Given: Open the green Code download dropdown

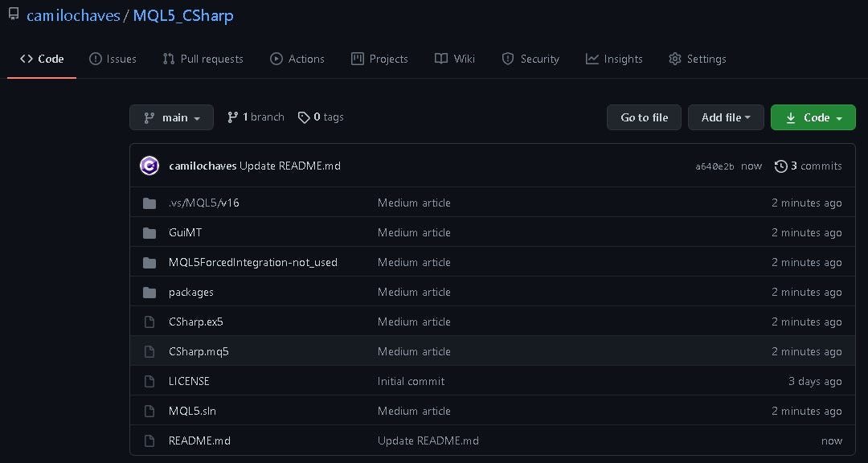Looking at the screenshot, I should [813, 117].
